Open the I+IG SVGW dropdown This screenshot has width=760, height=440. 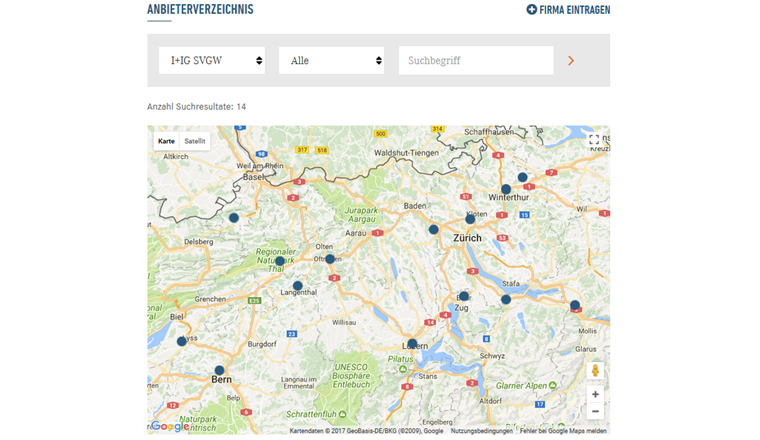pos(212,60)
